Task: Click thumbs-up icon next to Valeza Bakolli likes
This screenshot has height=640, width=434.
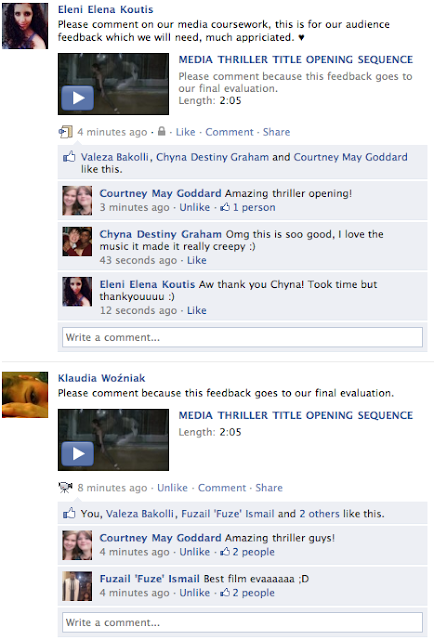Action: [69, 157]
